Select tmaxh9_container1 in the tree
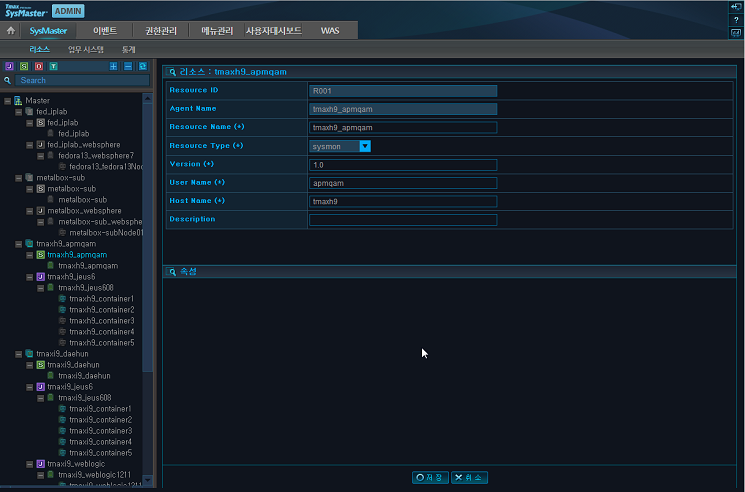 pyautogui.click(x=102, y=299)
